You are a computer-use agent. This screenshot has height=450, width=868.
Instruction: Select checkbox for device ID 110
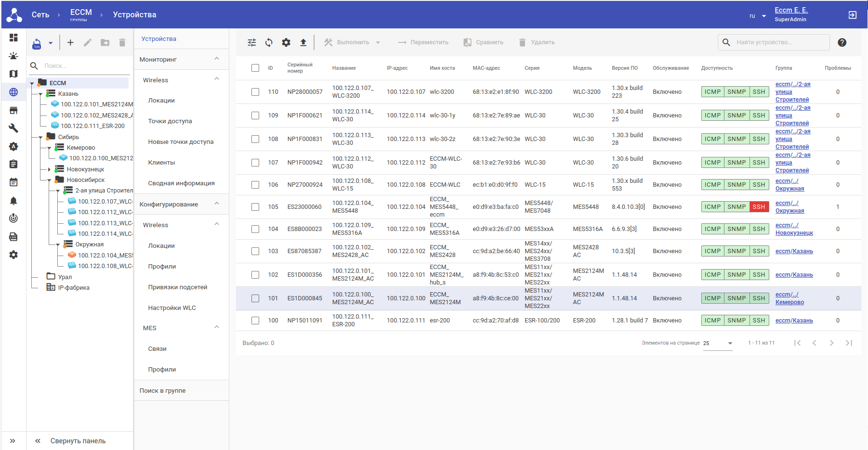[255, 92]
